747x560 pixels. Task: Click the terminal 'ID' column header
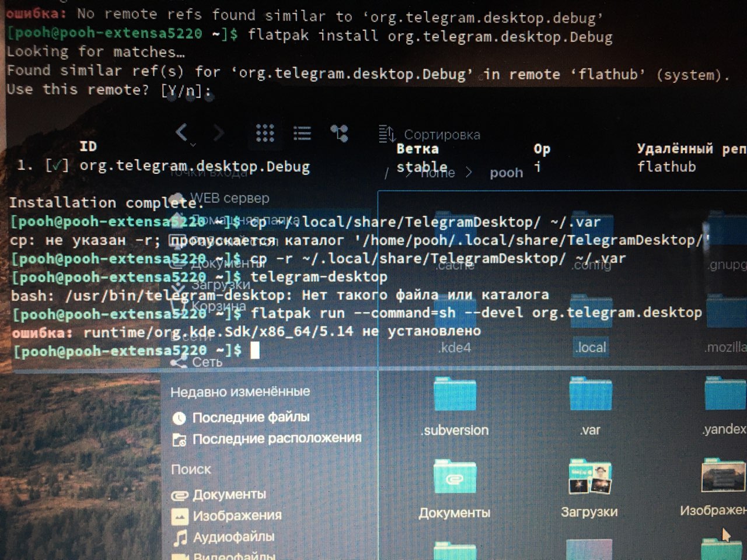(88, 146)
